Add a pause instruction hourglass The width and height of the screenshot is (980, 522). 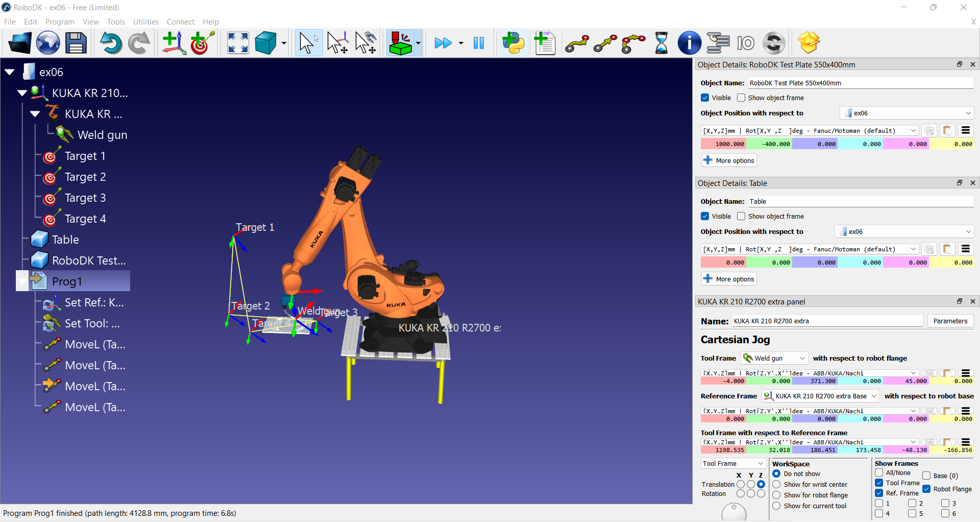tap(661, 43)
